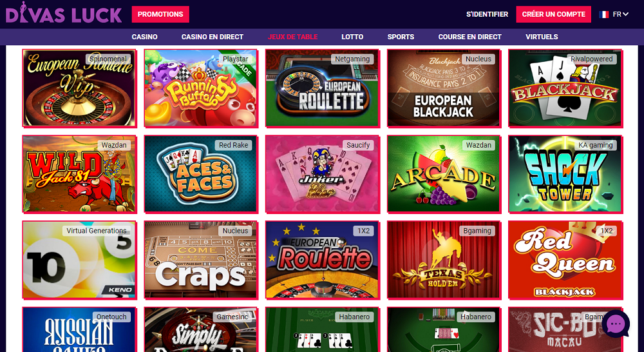Open the Virtuels menu item
644x352 pixels.
point(542,37)
